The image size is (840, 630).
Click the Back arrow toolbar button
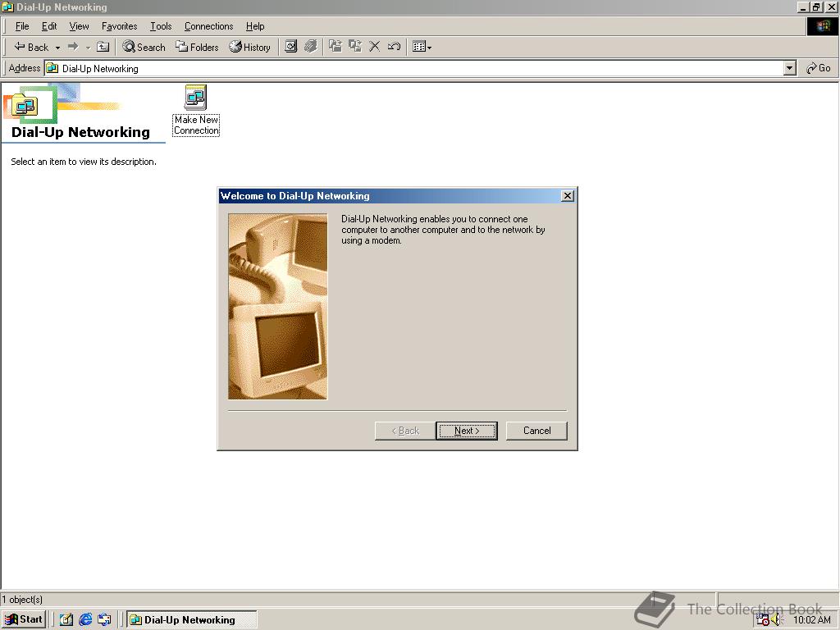[30, 47]
